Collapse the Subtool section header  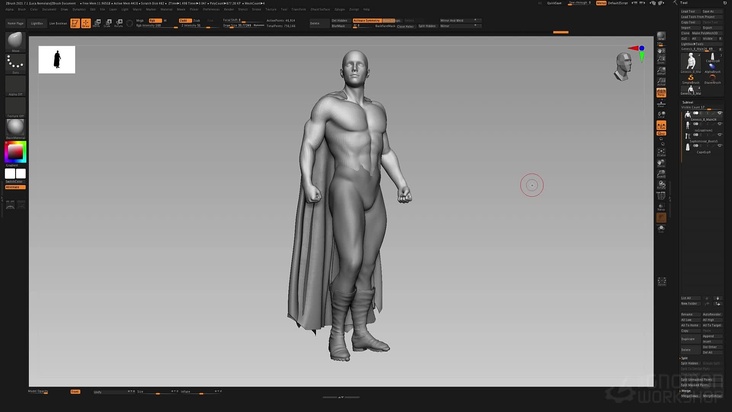click(x=688, y=102)
